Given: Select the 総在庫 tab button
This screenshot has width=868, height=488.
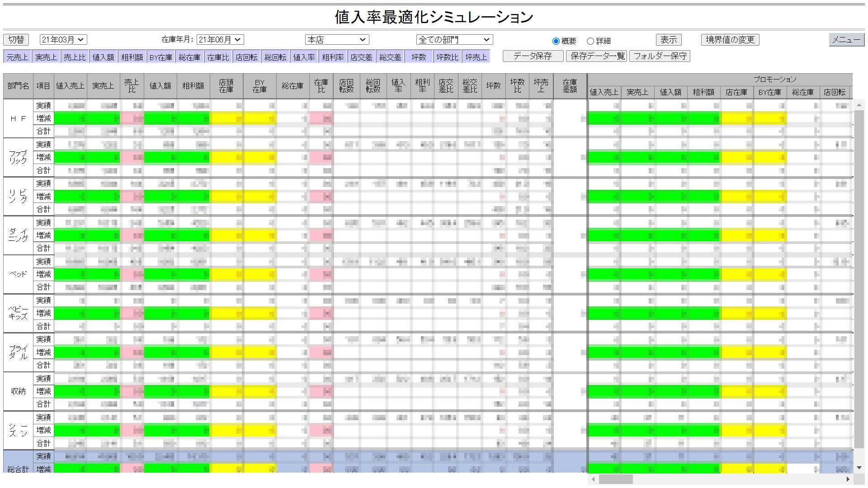Looking at the screenshot, I should 189,57.
